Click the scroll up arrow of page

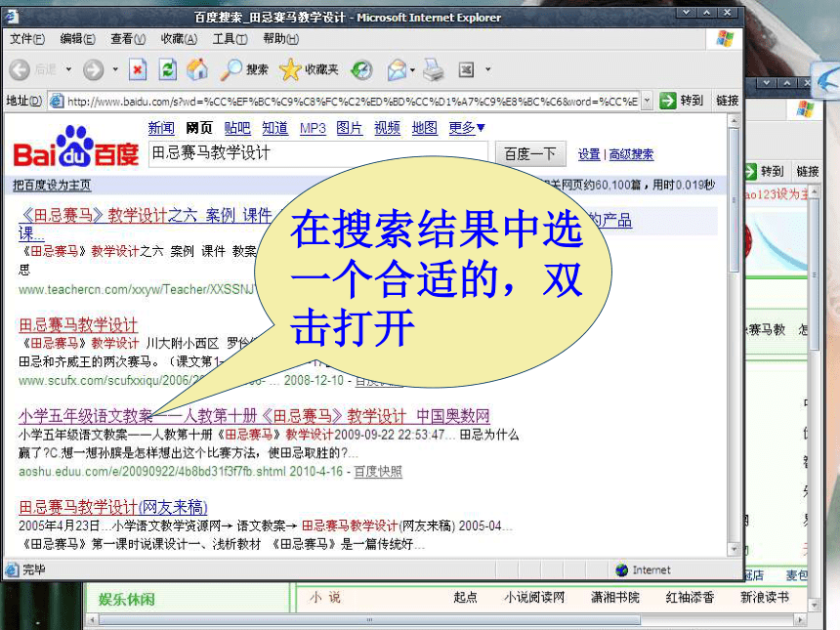[734, 121]
